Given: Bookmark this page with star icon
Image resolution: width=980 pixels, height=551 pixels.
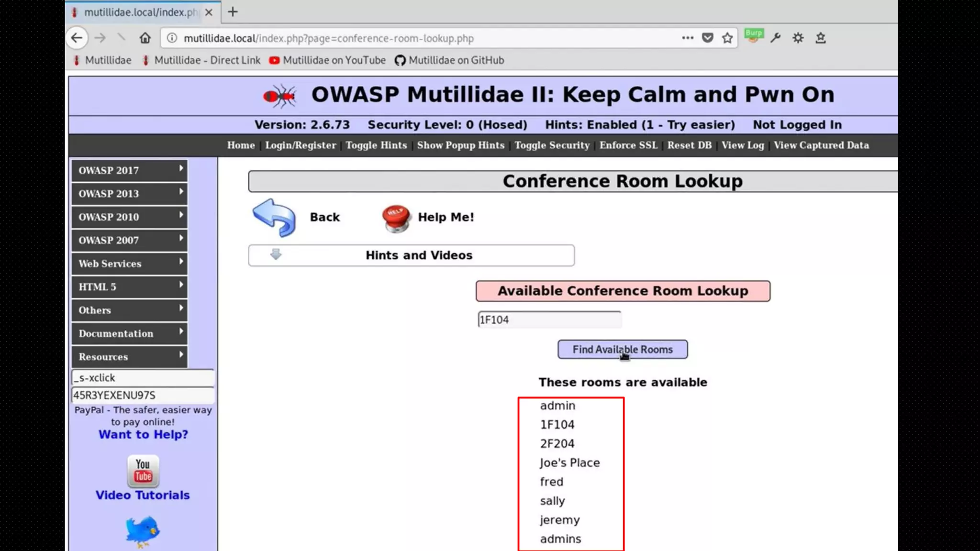Looking at the screenshot, I should coord(727,38).
